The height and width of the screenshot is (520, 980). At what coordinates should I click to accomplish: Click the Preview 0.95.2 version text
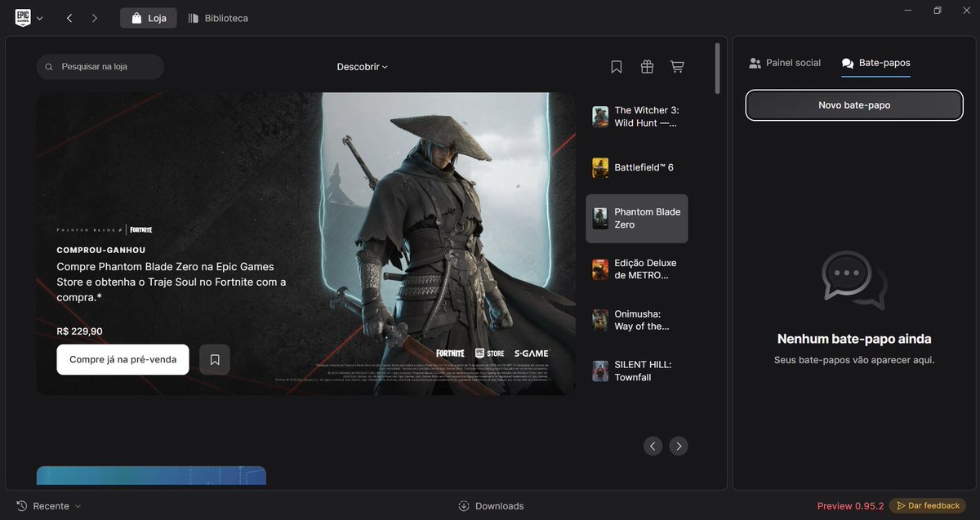[x=850, y=506]
